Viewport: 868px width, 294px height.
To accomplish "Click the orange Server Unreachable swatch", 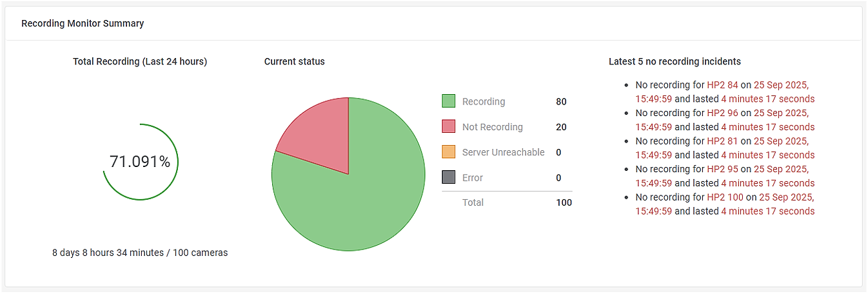I will (x=449, y=152).
